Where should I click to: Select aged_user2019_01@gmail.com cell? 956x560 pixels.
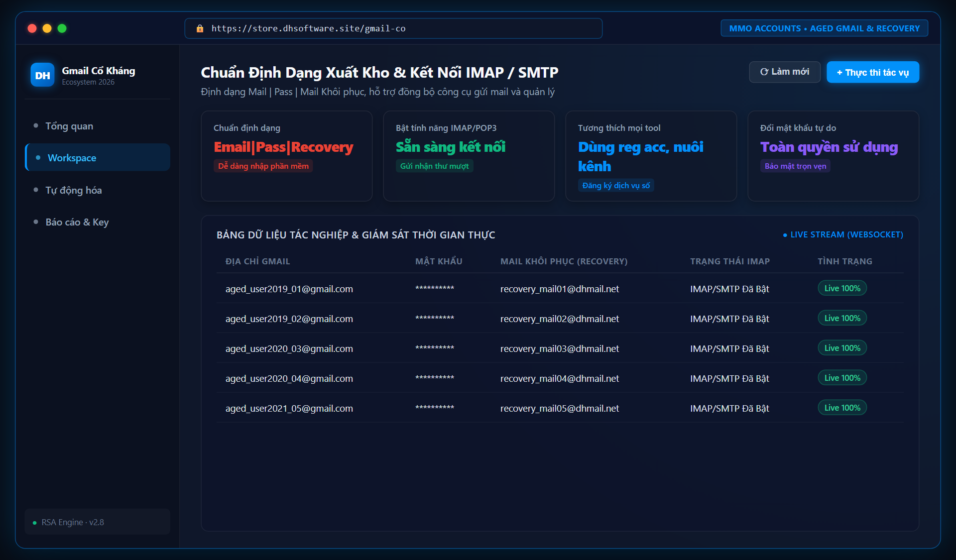tap(289, 289)
